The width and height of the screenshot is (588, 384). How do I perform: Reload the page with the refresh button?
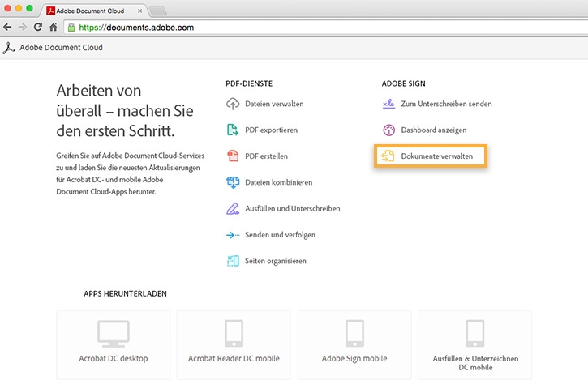(37, 27)
